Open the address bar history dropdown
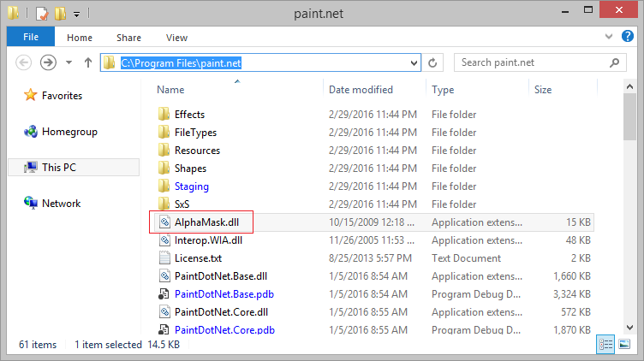The height and width of the screenshot is (361, 644). [414, 63]
